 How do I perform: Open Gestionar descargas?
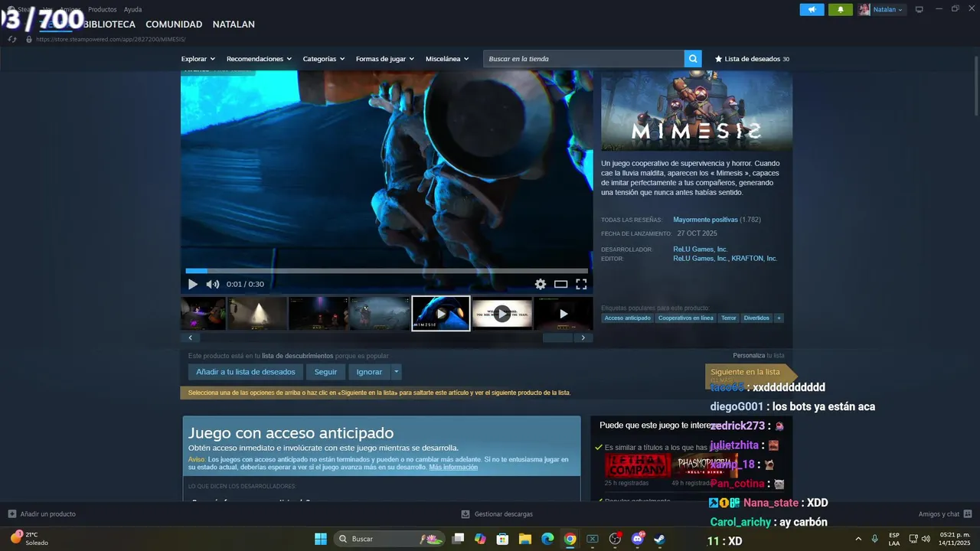click(497, 514)
